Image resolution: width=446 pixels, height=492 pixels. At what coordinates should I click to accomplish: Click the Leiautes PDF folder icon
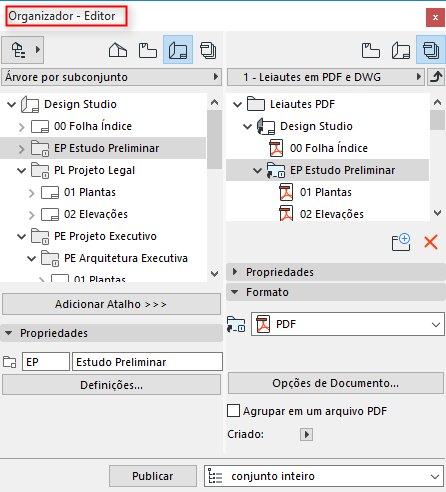[256, 104]
